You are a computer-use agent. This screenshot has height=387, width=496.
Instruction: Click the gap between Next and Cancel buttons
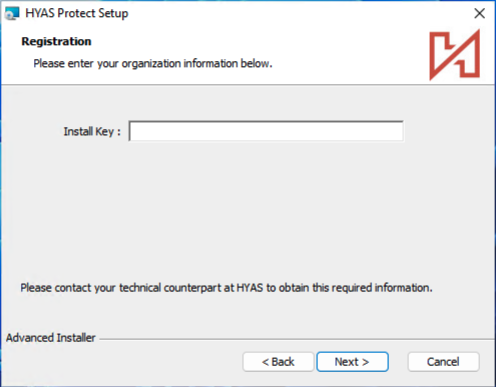398,362
